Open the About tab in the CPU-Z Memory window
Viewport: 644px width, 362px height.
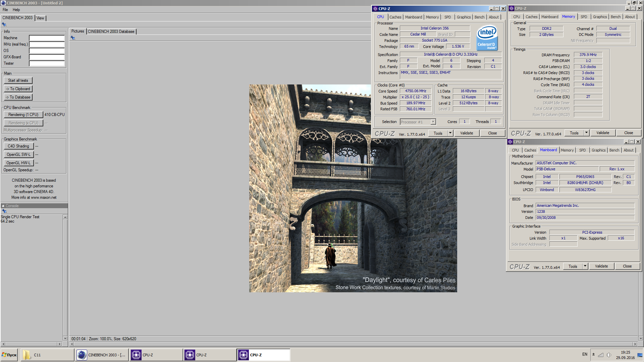point(630,17)
